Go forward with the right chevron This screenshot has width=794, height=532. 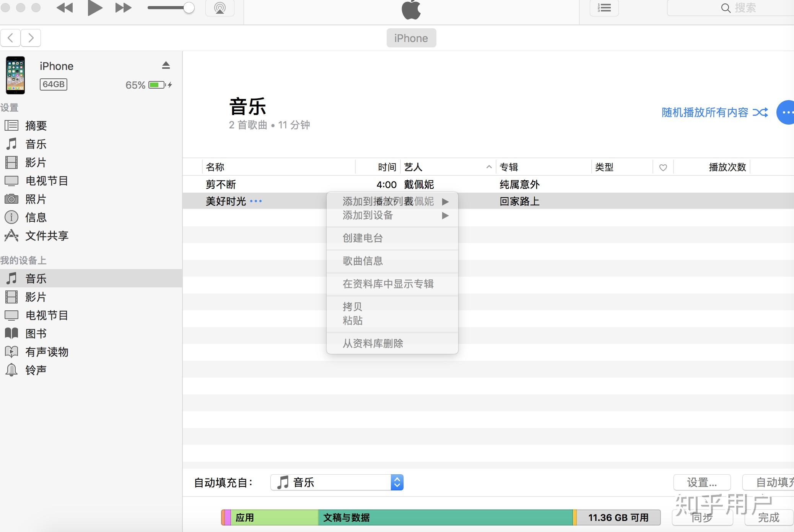coord(31,38)
